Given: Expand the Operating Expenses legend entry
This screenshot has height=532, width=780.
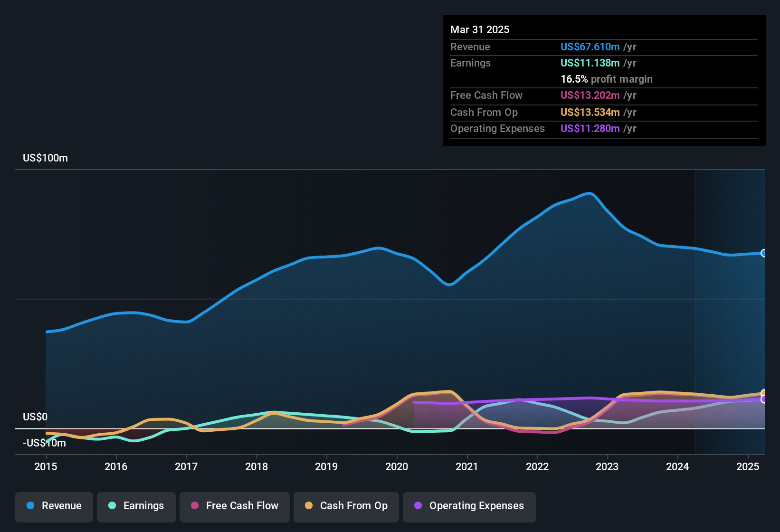Looking at the screenshot, I should [469, 506].
